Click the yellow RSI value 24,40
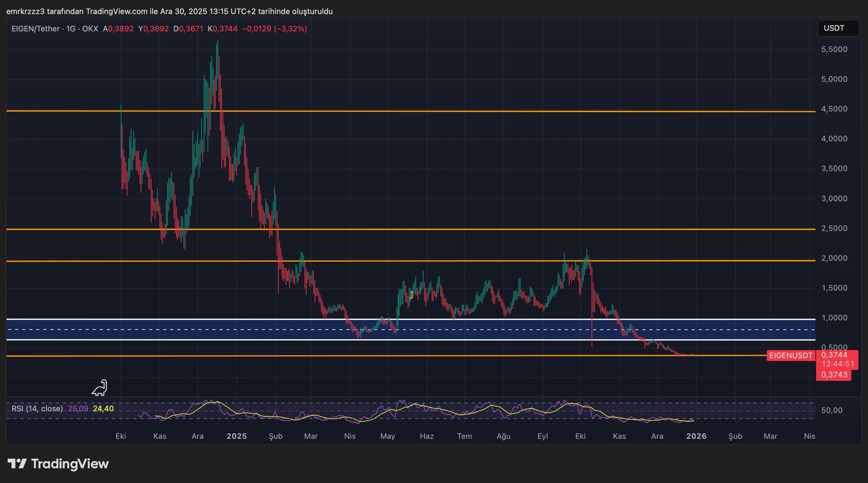This screenshot has width=868, height=483. pos(103,409)
